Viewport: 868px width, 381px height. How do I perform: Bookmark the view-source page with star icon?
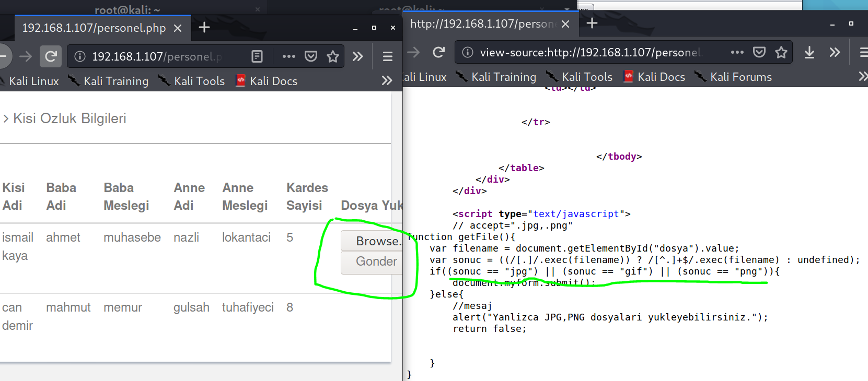[781, 52]
